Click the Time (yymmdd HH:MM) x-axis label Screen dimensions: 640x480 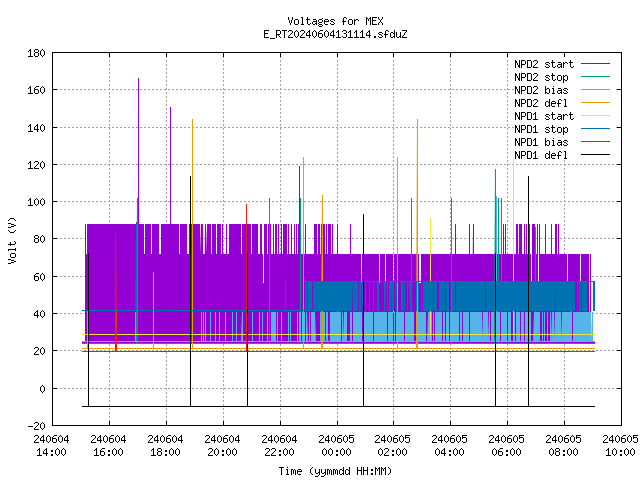[x=335, y=471]
